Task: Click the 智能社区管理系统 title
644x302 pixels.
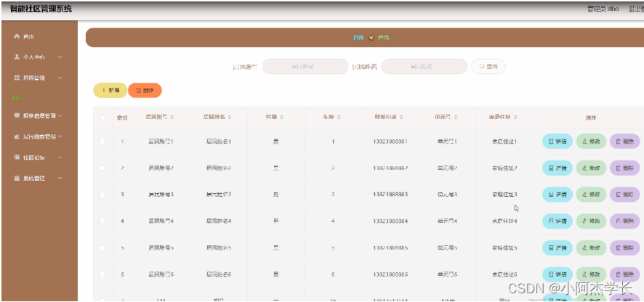Action: tap(41, 9)
